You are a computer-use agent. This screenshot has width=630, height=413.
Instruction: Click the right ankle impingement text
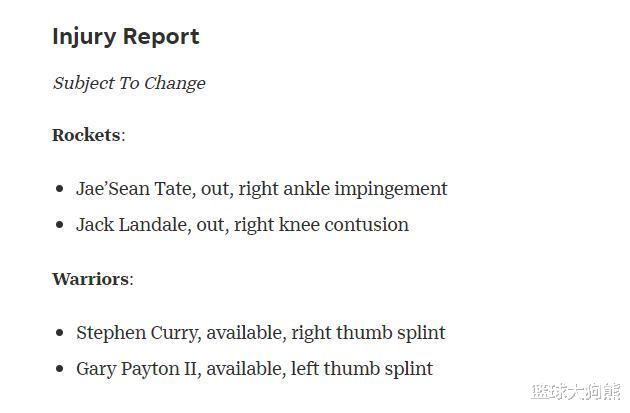coord(343,189)
